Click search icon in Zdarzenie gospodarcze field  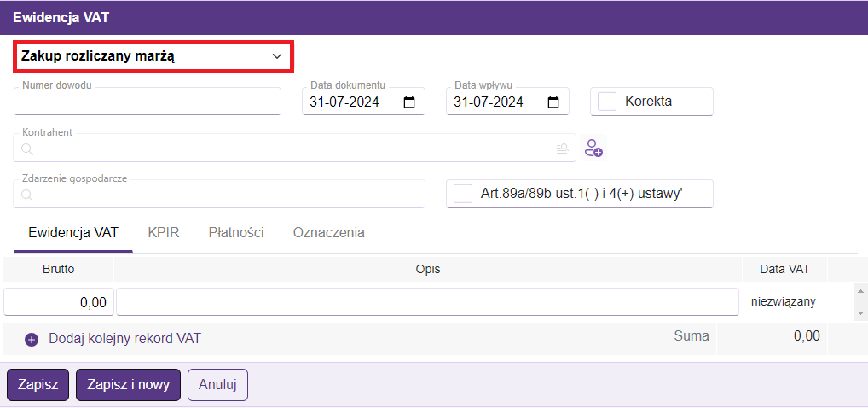pyautogui.click(x=27, y=195)
